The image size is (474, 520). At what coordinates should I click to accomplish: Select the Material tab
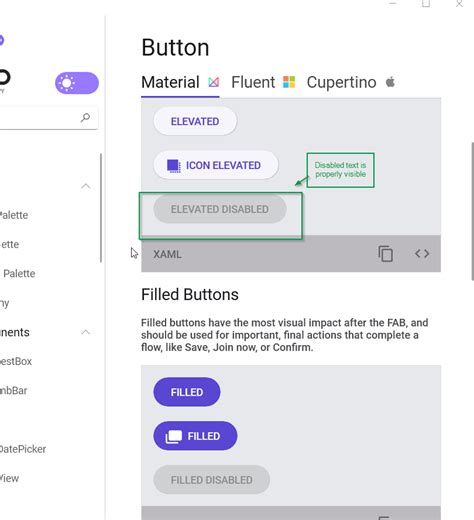(x=180, y=82)
